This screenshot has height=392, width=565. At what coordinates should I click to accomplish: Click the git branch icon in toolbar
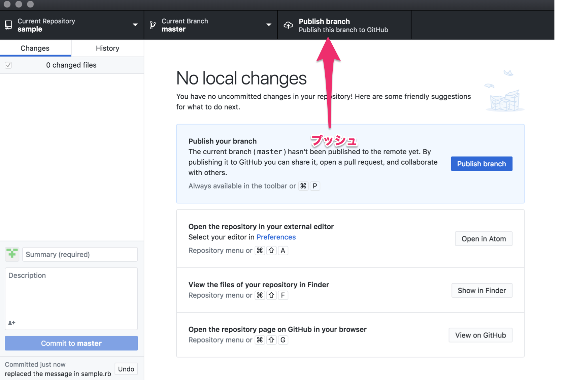click(153, 25)
